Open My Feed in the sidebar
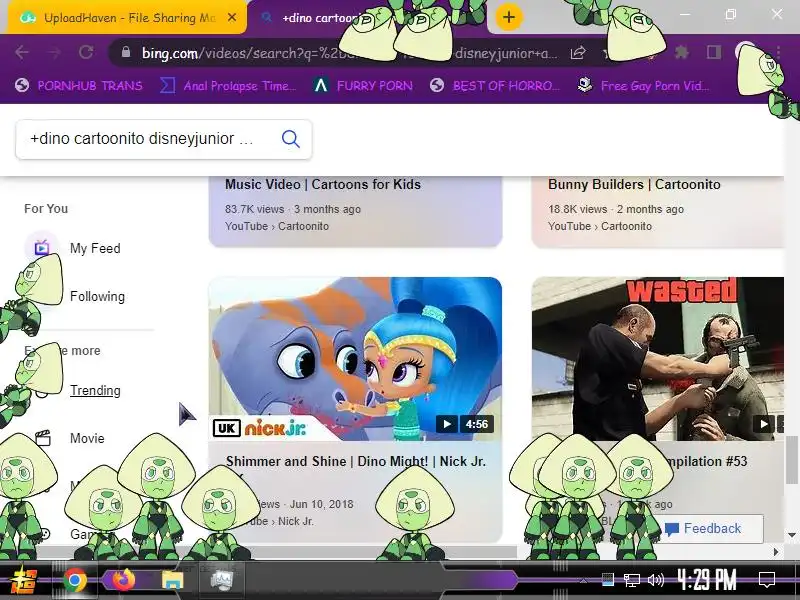 95,248
